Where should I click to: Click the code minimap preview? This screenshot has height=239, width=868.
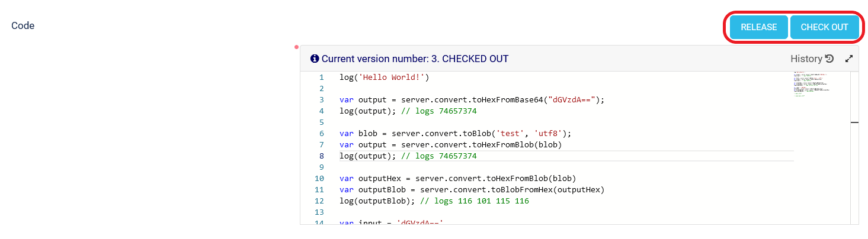click(x=811, y=83)
